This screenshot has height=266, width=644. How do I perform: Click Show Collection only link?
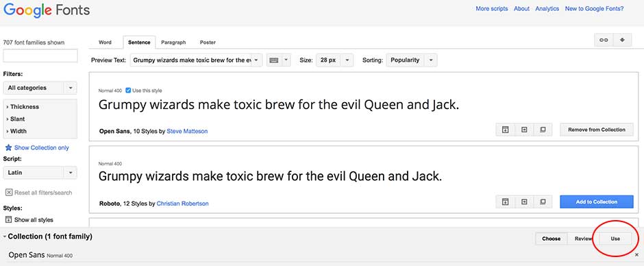(x=42, y=147)
